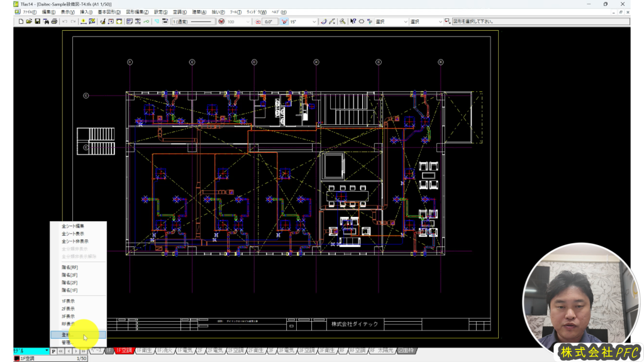Click the Undo arrow icon
Viewport: 644px width, 362px height.
(x=65, y=21)
